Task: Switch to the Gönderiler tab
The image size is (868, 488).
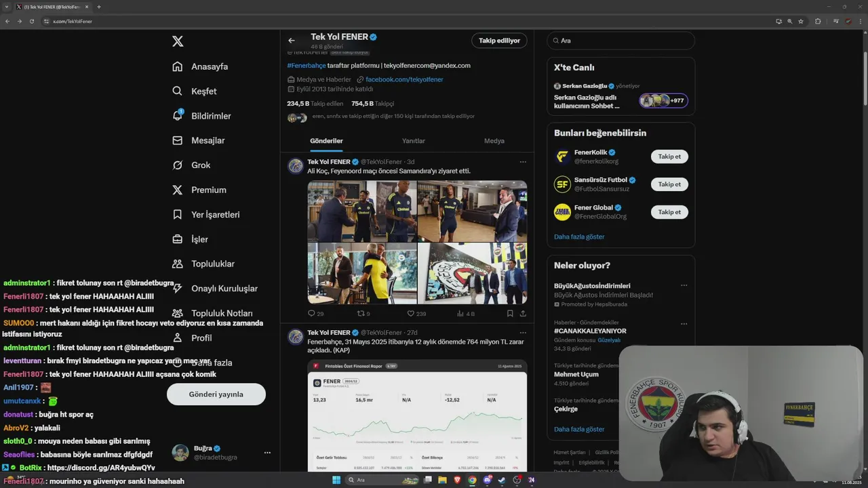Action: pyautogui.click(x=326, y=141)
